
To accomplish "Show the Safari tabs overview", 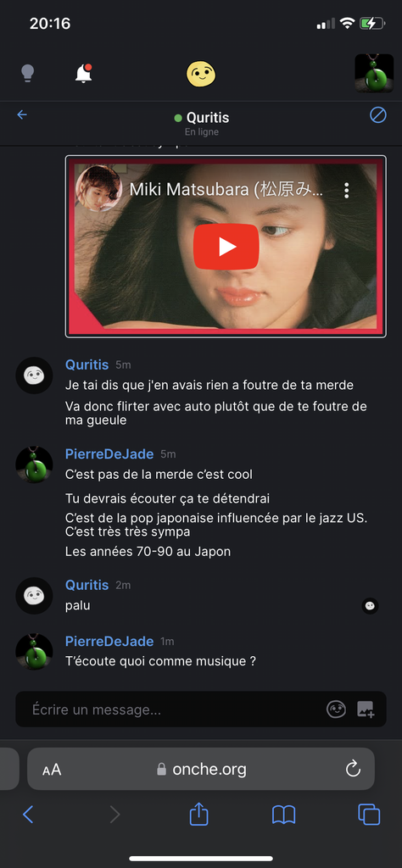I will coord(369,815).
